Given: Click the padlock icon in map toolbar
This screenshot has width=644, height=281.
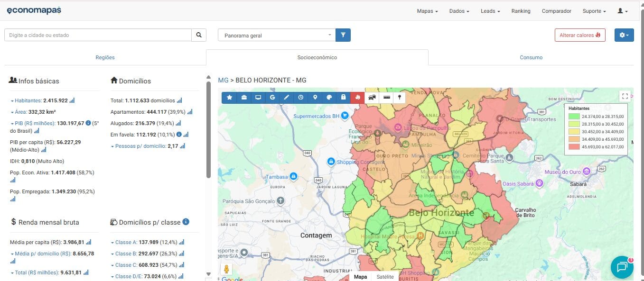Looking at the screenshot, I should (344, 97).
